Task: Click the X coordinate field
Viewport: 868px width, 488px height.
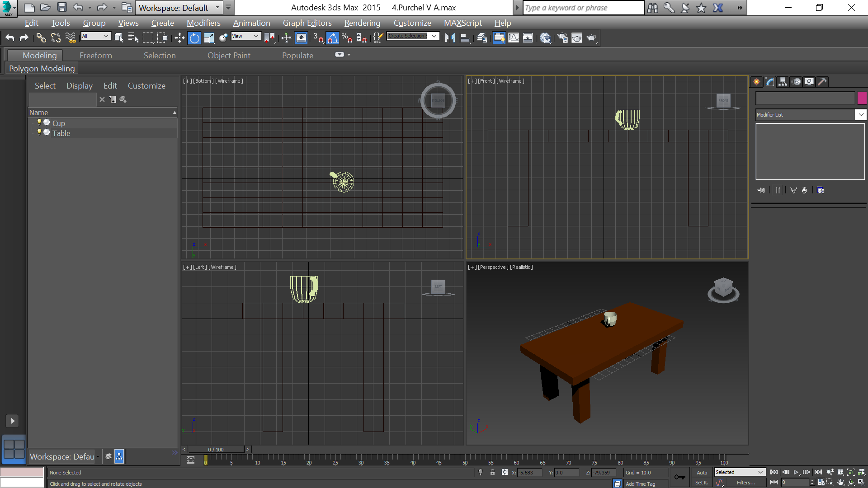Action: pyautogui.click(x=529, y=473)
